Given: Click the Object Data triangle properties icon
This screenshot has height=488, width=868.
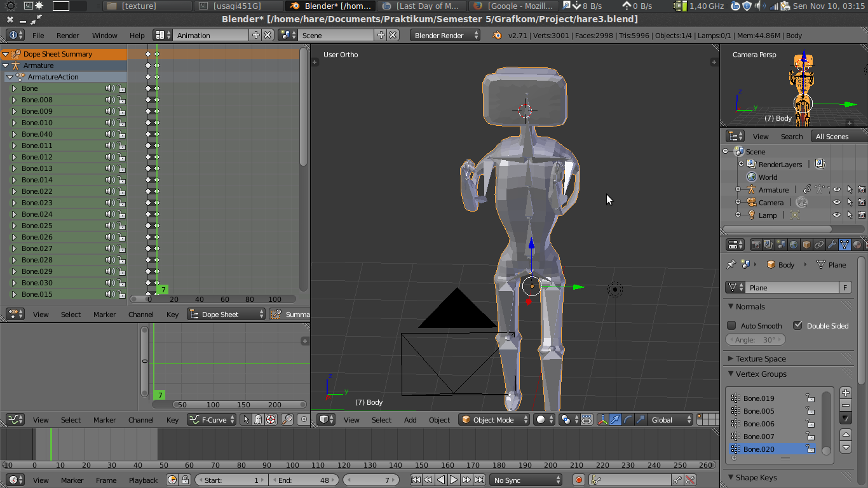Looking at the screenshot, I should click(844, 245).
